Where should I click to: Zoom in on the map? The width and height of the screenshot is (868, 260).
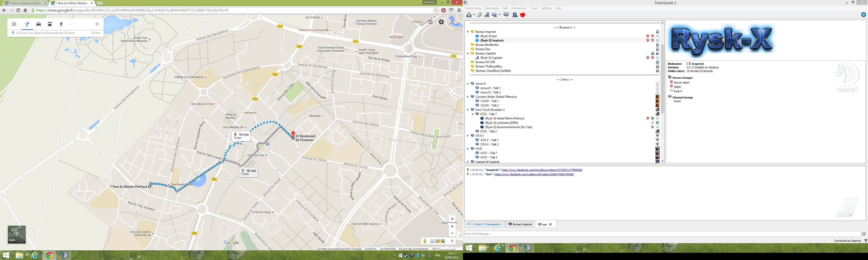(452, 226)
